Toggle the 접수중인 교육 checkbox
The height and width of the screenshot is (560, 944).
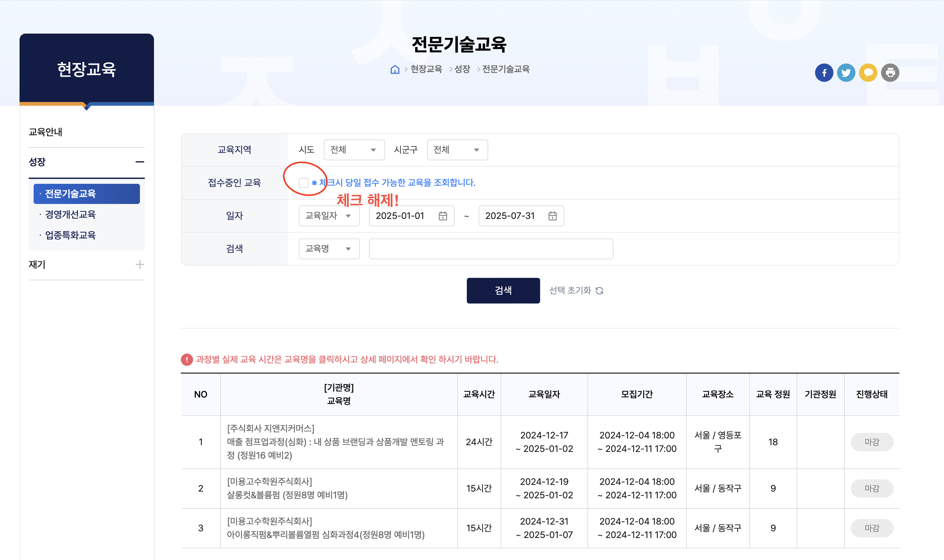pyautogui.click(x=303, y=183)
